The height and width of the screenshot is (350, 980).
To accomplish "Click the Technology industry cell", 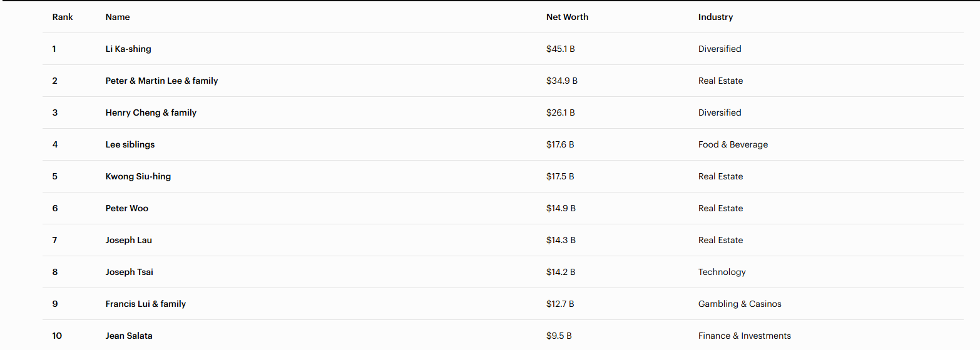I will (x=722, y=272).
